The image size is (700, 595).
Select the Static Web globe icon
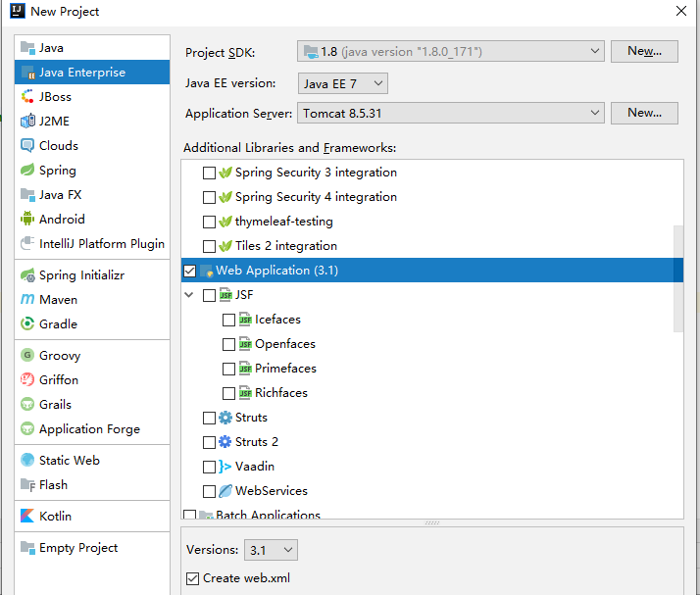27,460
